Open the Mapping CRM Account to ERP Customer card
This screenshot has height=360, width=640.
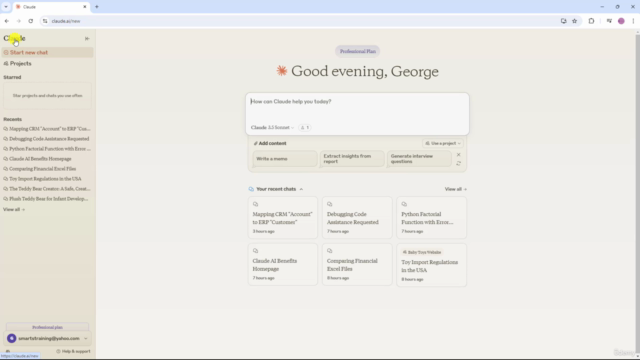[x=282, y=218]
